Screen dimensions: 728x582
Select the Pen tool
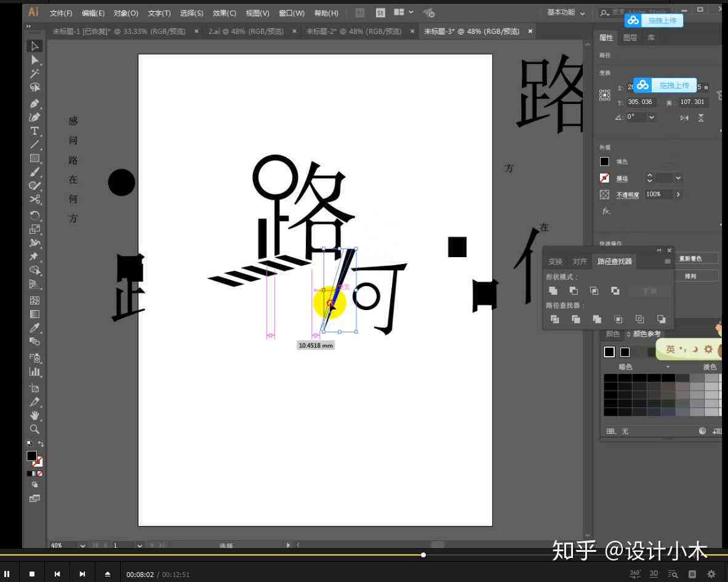tap(34, 103)
